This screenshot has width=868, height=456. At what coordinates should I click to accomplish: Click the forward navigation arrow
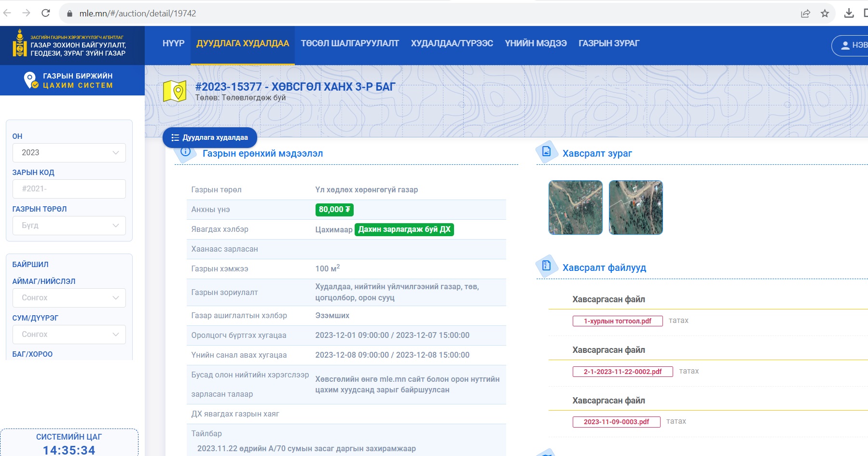click(x=27, y=13)
